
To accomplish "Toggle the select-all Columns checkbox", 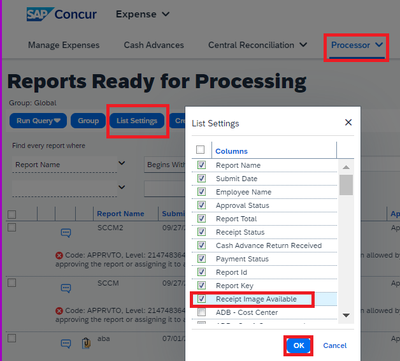I will [200, 150].
